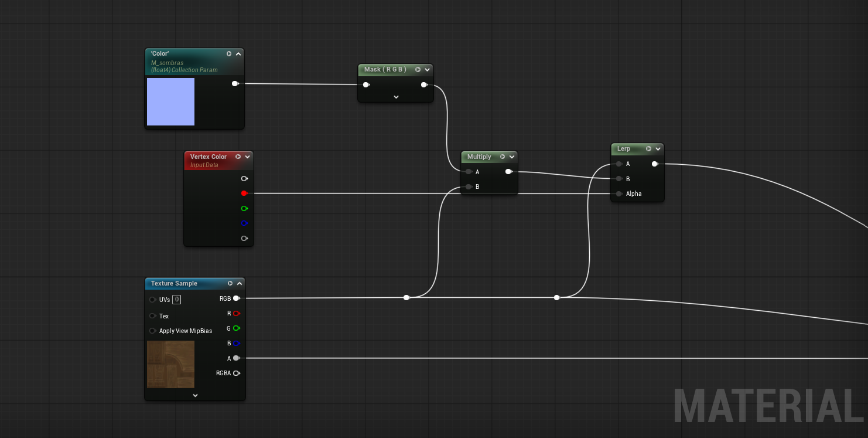This screenshot has width=868, height=438.
Task: Click Vertex Color red channel output pin
Action: coord(244,193)
